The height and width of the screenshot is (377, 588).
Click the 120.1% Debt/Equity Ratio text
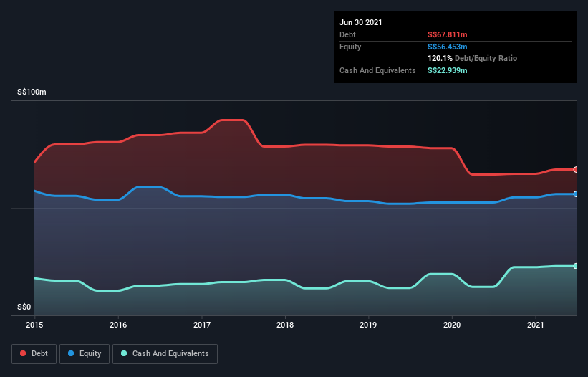click(x=473, y=58)
